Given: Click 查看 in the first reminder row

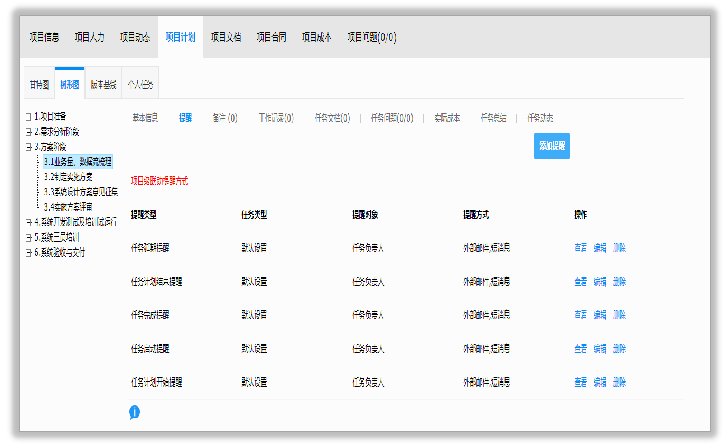Looking at the screenshot, I should (581, 247).
